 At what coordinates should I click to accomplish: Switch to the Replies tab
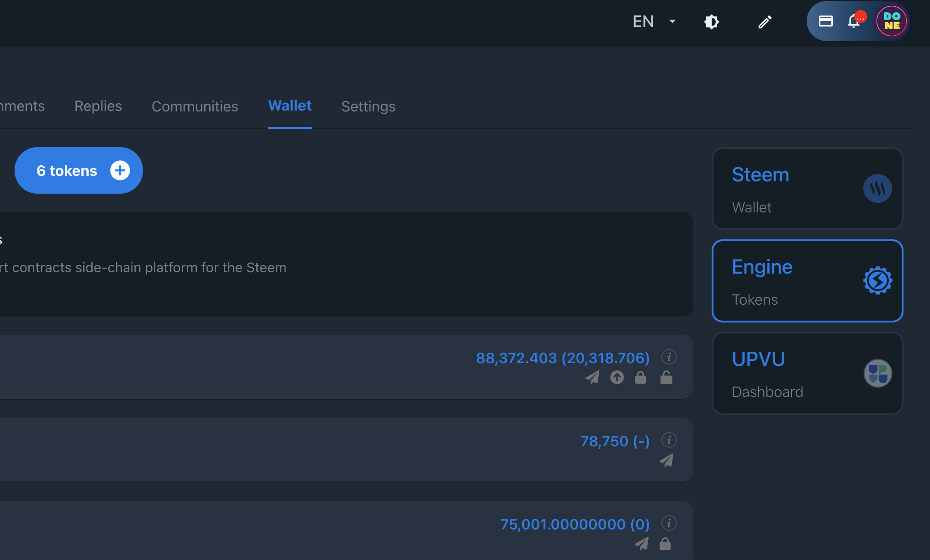pos(98,106)
